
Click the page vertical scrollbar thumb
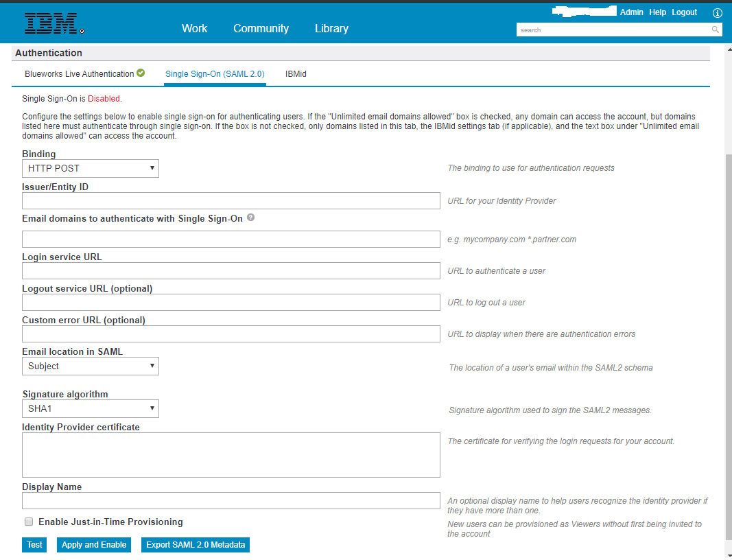coord(729,346)
